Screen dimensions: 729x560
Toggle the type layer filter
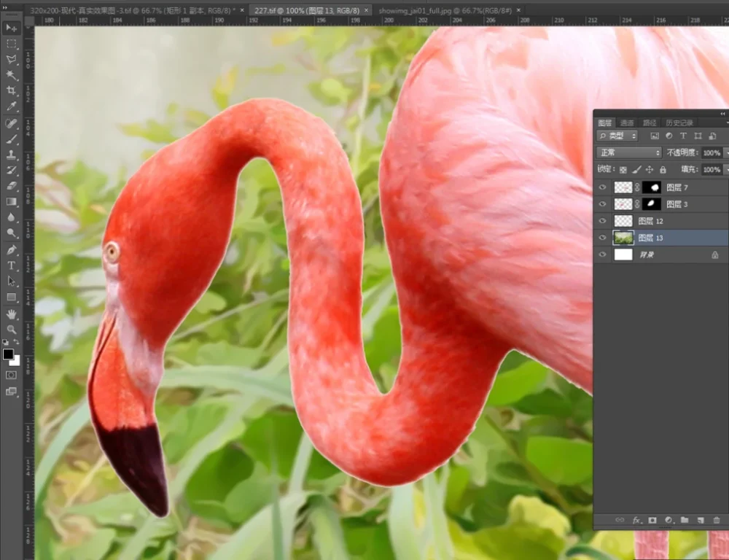684,136
